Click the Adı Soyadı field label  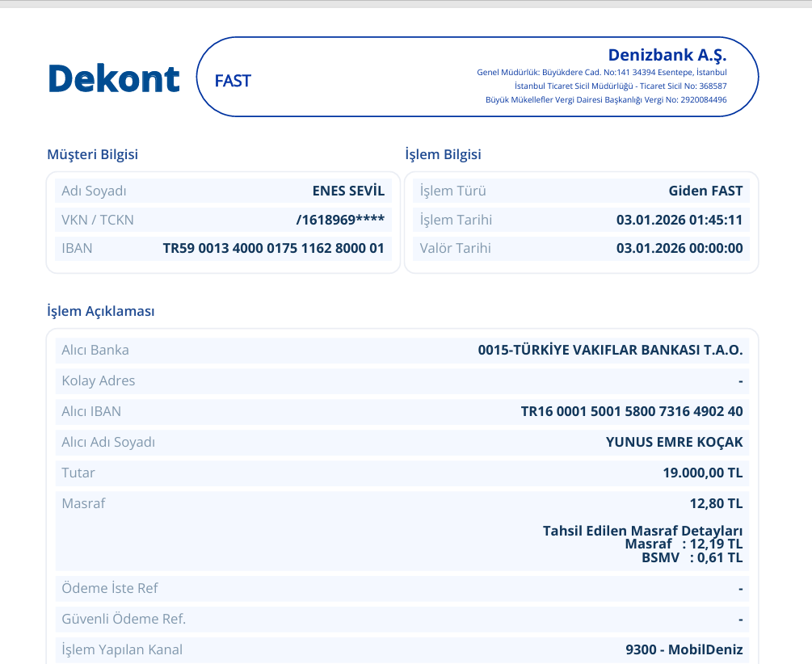coord(94,191)
